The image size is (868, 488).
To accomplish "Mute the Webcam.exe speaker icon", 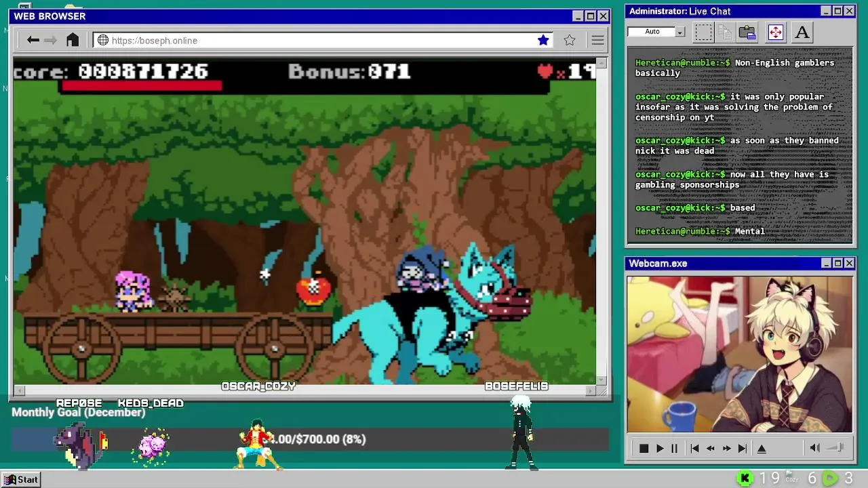I will (x=815, y=447).
